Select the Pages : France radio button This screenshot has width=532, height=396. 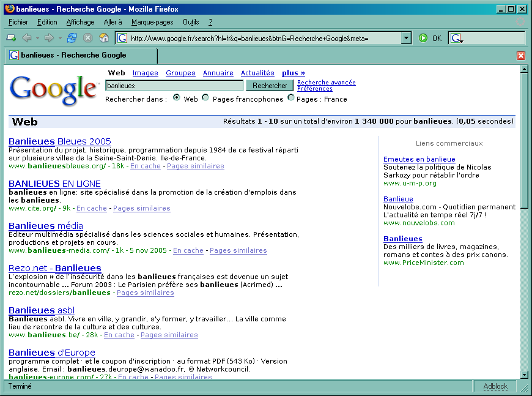click(291, 97)
